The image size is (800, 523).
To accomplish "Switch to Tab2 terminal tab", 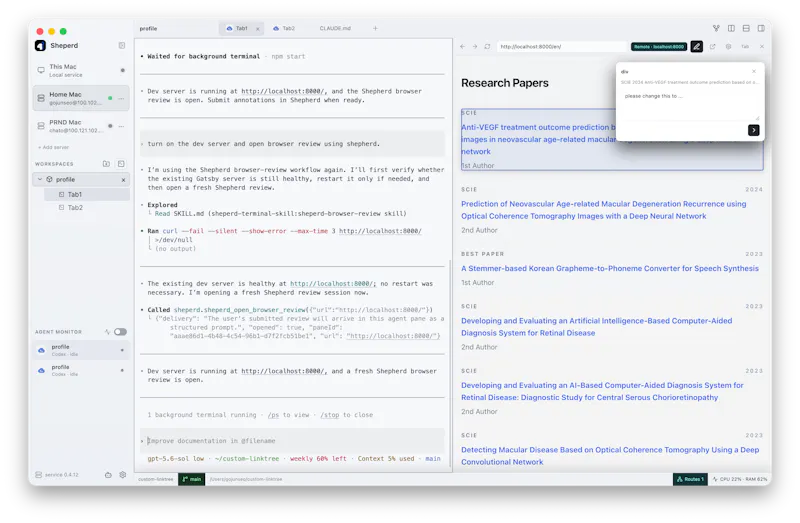I will point(284,29).
